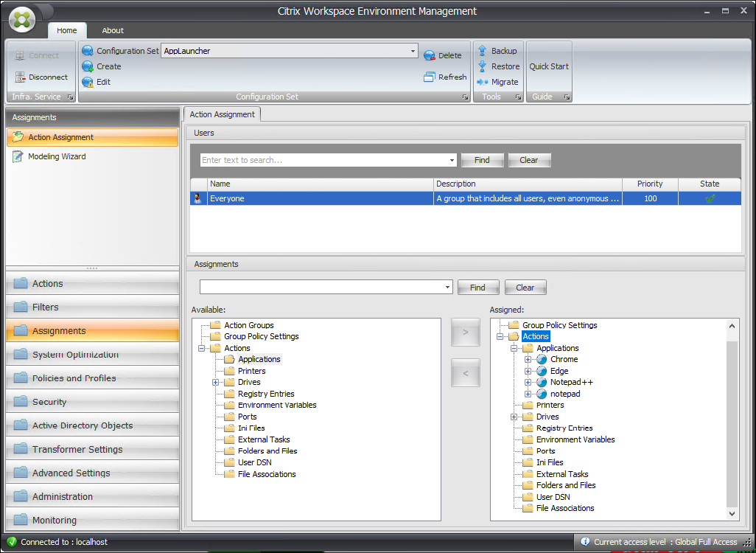Viewport: 756px width, 553px height.
Task: Click the Restore tool icon
Action: (483, 66)
